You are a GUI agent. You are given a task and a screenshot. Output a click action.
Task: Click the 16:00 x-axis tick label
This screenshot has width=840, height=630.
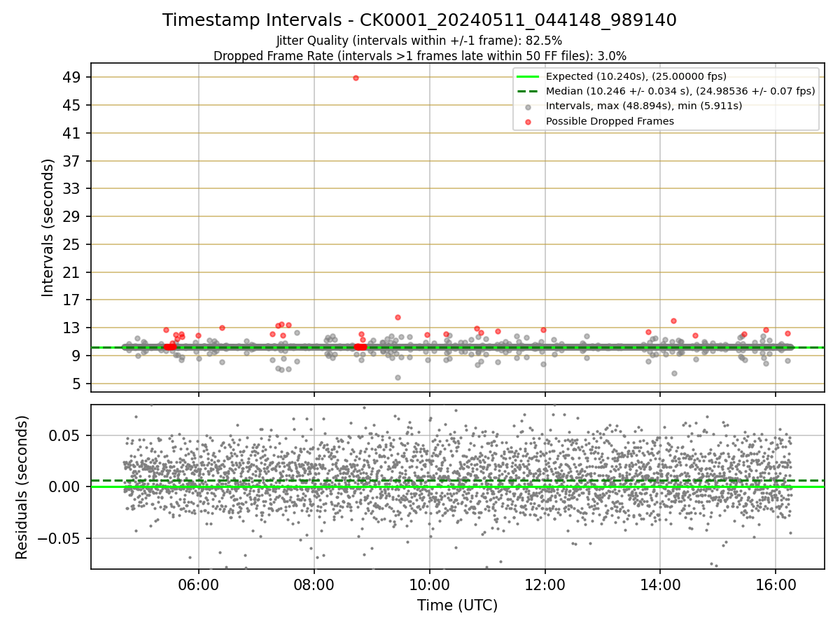click(776, 584)
